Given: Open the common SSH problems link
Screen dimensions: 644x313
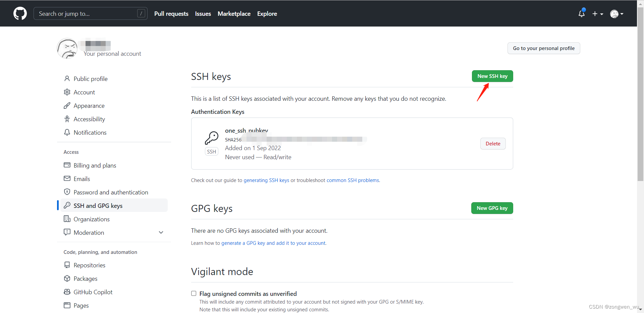Looking at the screenshot, I should point(353,180).
